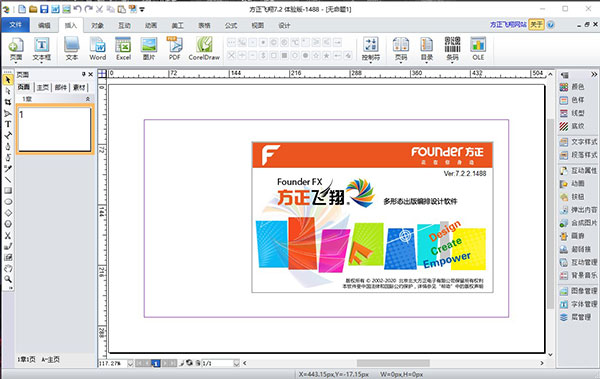Click the OLE object icon

point(478,49)
